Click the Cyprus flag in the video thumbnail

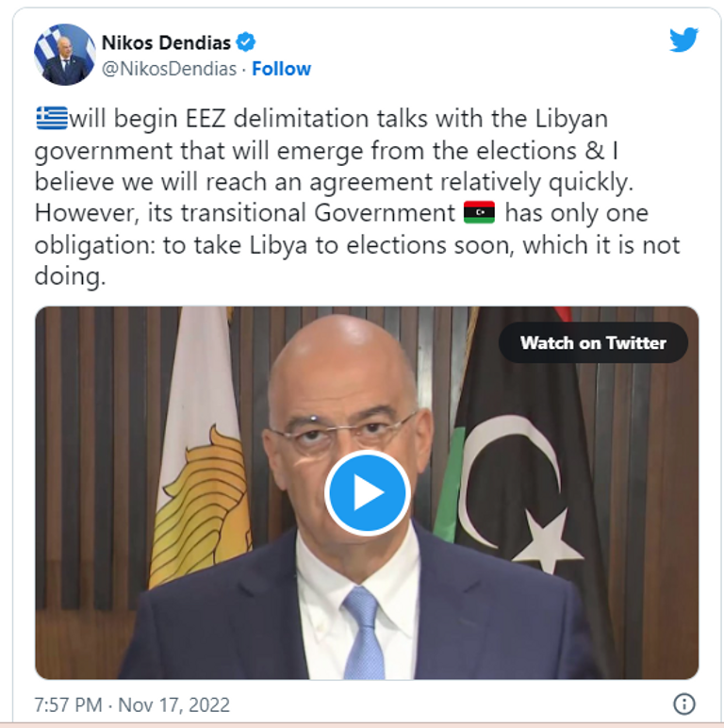(x=201, y=446)
